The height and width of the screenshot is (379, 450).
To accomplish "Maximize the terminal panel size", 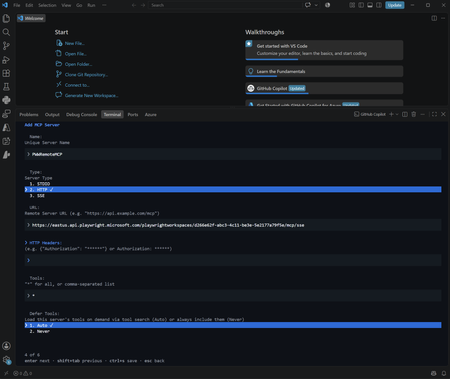I will coord(434,114).
